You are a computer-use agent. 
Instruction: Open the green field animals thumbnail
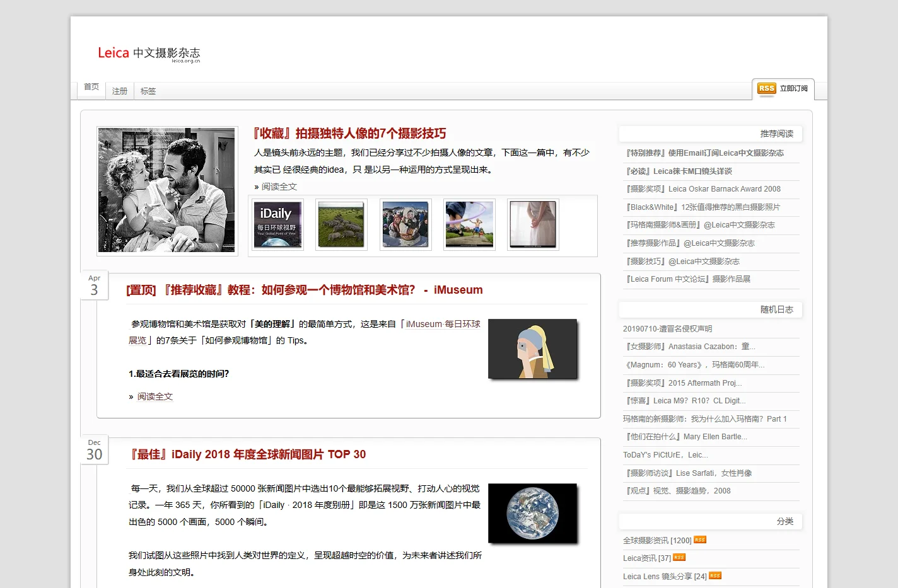pos(341,224)
